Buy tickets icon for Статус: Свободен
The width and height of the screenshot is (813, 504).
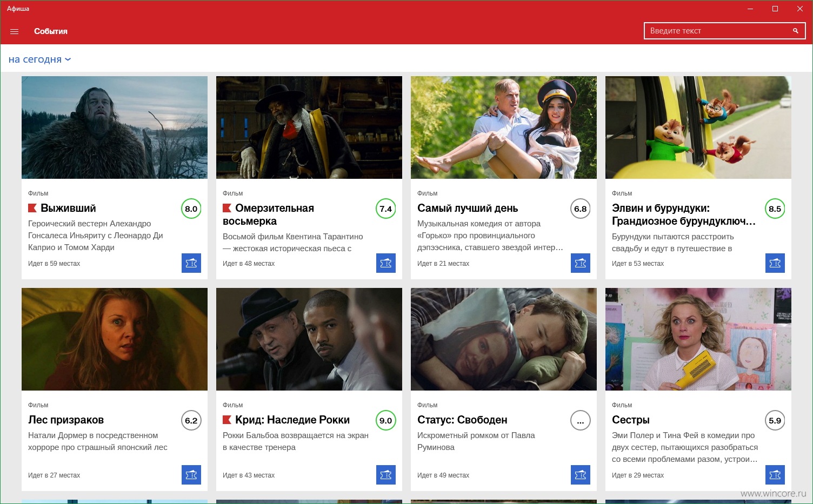pos(581,475)
